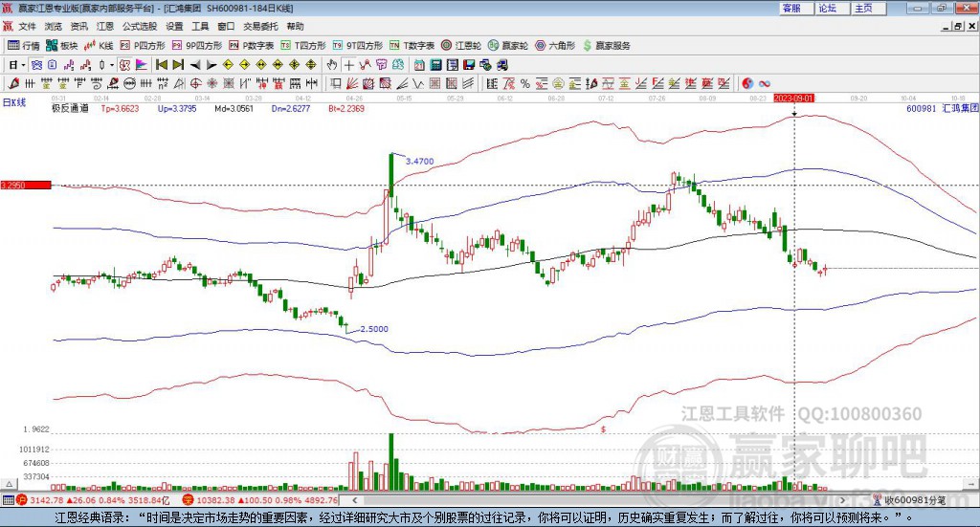Expand the candlestick style dropdown arrow
Image resolution: width=980 pixels, height=527 pixels.
(112, 65)
